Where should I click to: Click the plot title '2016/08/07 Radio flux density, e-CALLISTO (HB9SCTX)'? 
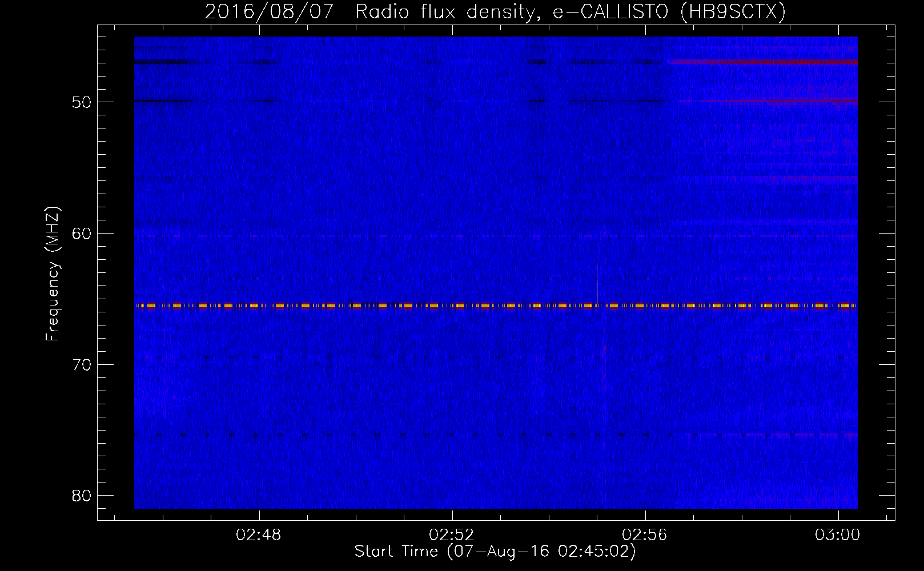pos(495,11)
